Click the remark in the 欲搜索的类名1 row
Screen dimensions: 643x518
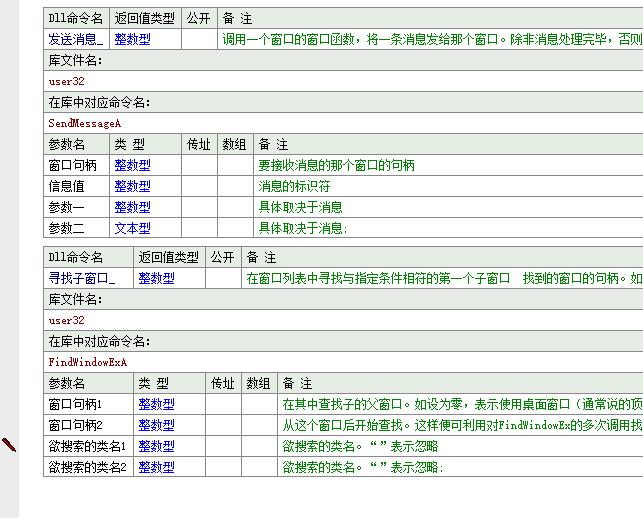point(360,446)
